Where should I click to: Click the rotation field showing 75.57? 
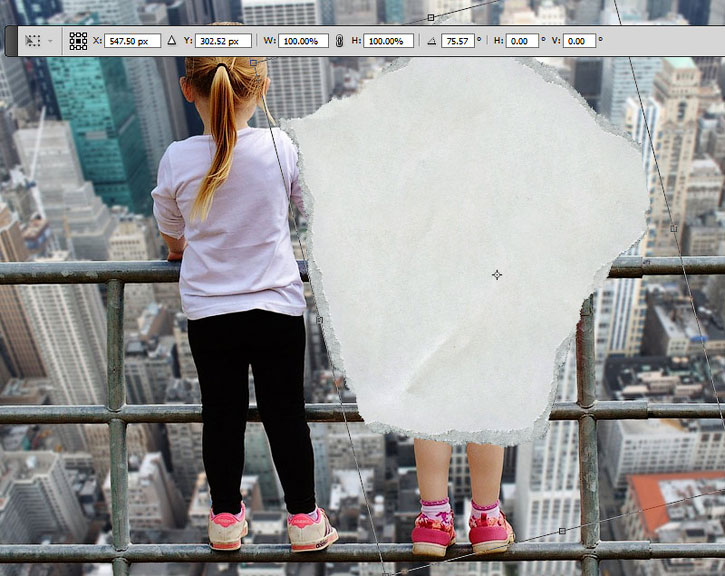point(458,41)
